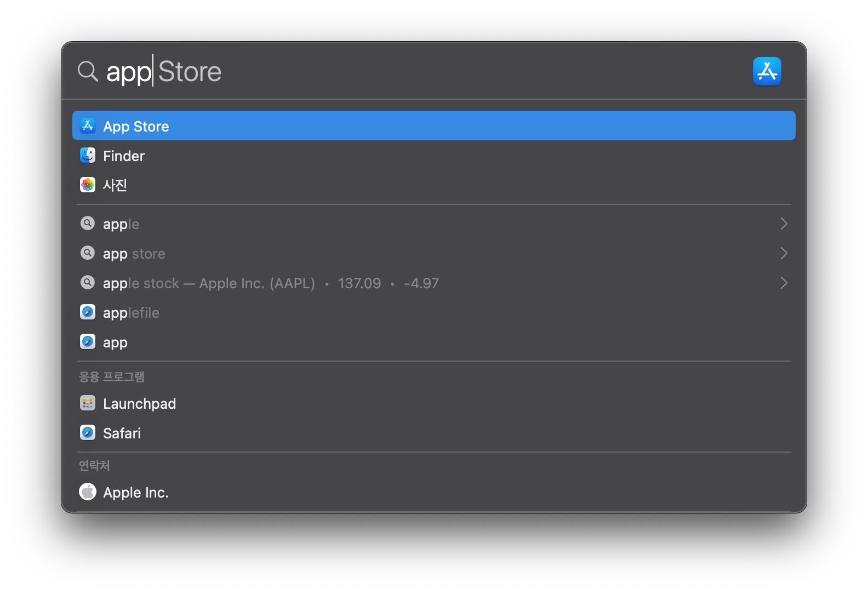Click the search icon beside "apple stock"
This screenshot has height=594, width=868.
click(88, 283)
